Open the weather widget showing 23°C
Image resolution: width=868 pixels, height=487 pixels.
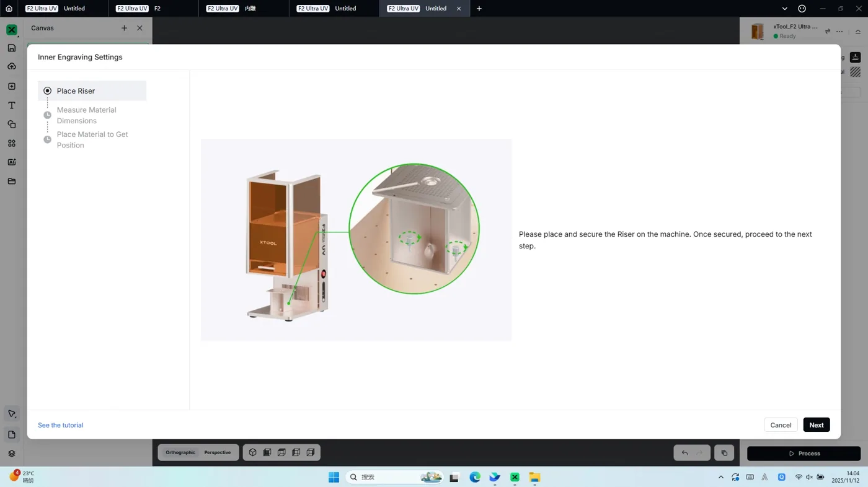[22, 476]
